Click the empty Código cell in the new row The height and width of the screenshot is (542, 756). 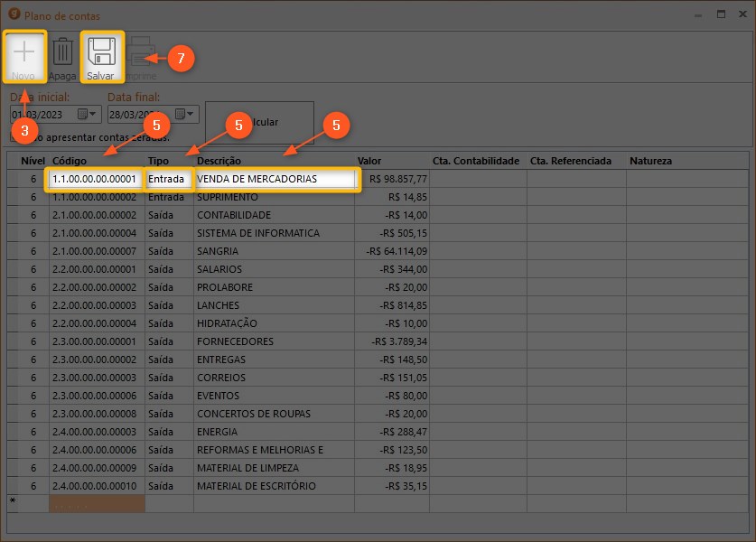pos(97,503)
